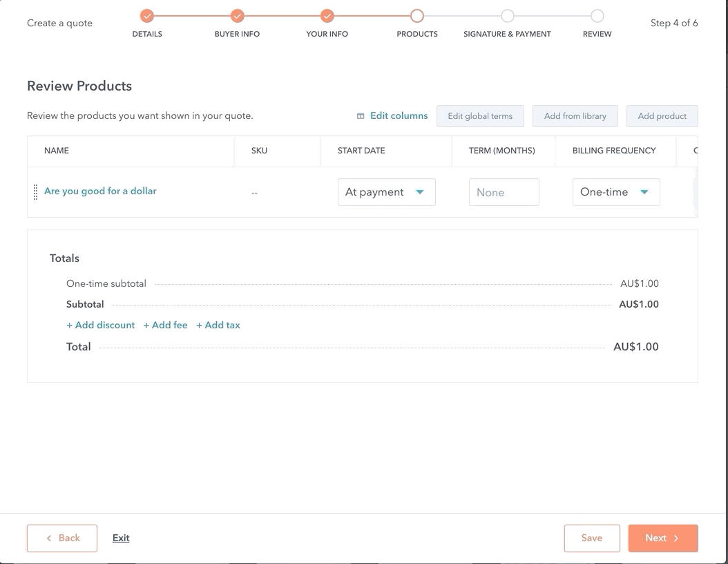This screenshot has height=564, width=728.
Task: Click the + Add fee link
Action: tap(165, 325)
